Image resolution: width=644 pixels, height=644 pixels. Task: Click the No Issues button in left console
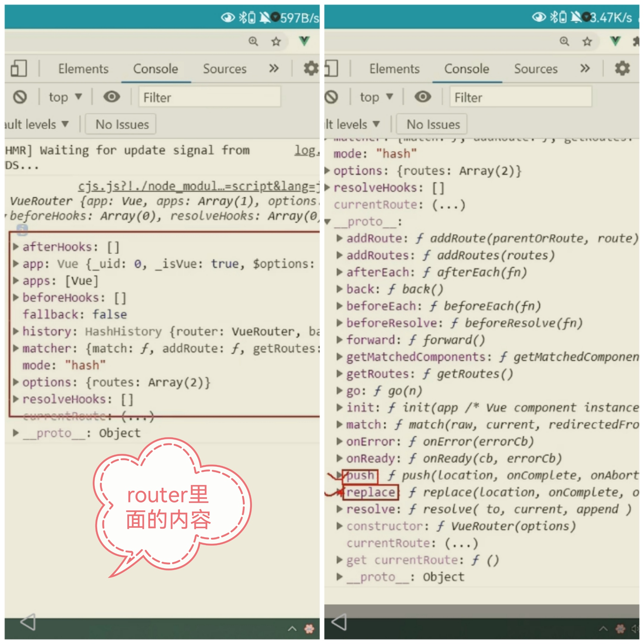pyautogui.click(x=122, y=124)
